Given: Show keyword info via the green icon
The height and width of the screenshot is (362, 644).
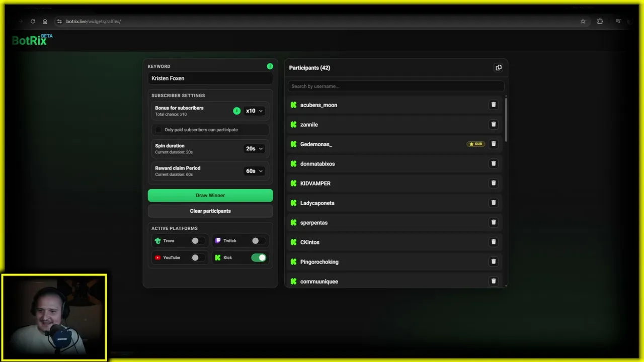Looking at the screenshot, I should 270,66.
